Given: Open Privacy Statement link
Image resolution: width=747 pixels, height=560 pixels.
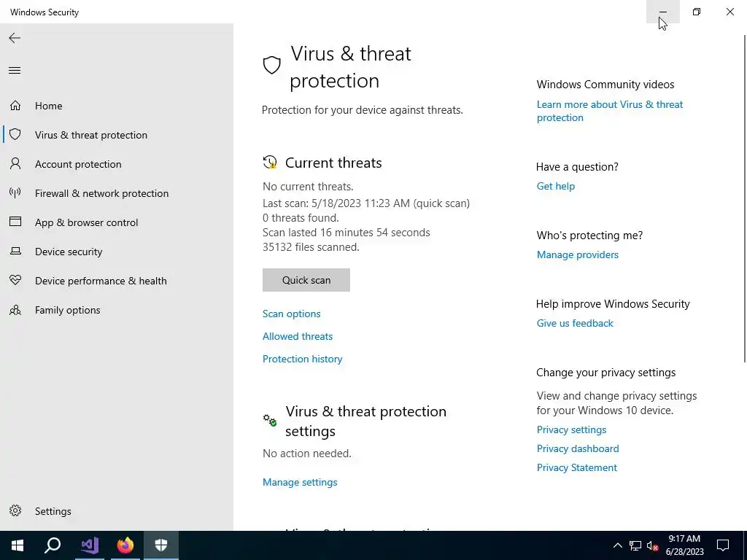Looking at the screenshot, I should coord(577,467).
